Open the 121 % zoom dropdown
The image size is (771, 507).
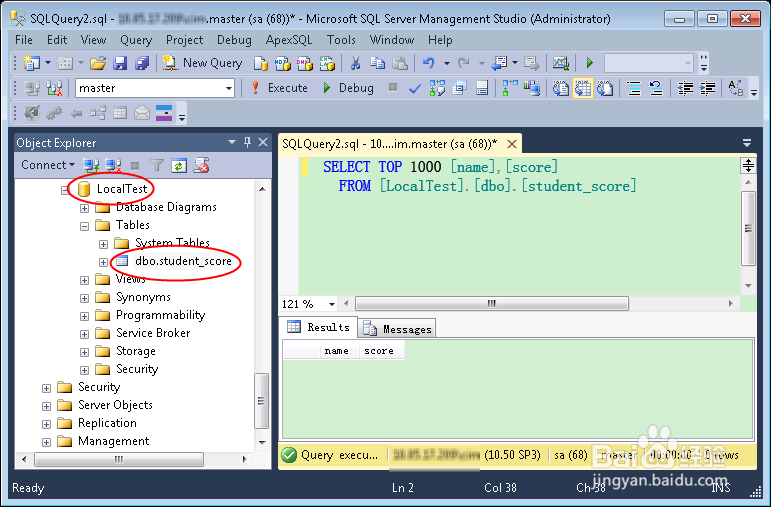point(332,304)
